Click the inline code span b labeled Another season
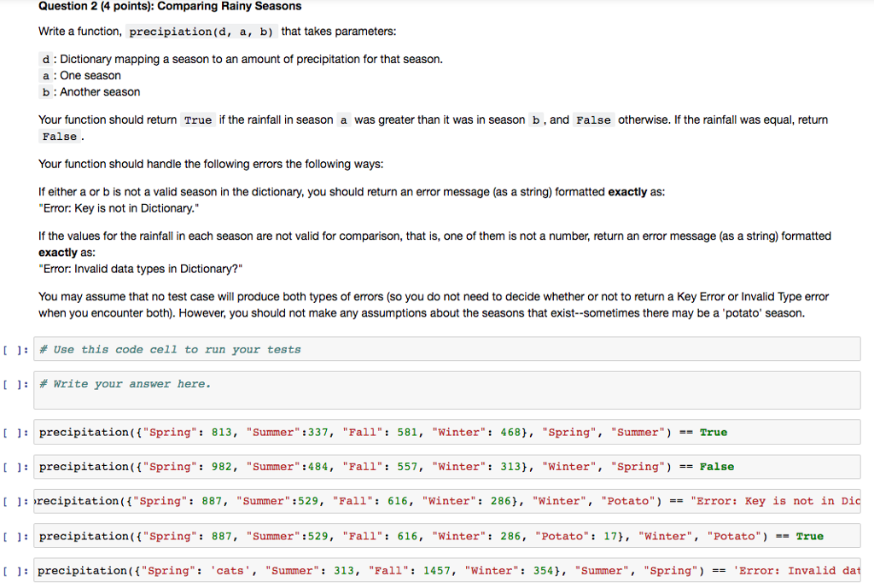This screenshot has height=588, width=874. point(44,92)
